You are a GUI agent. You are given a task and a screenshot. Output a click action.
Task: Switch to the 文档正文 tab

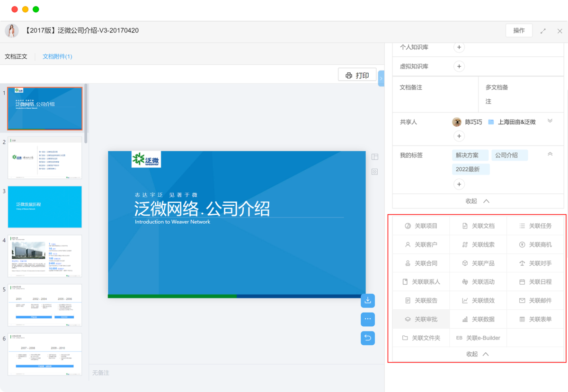coord(16,56)
